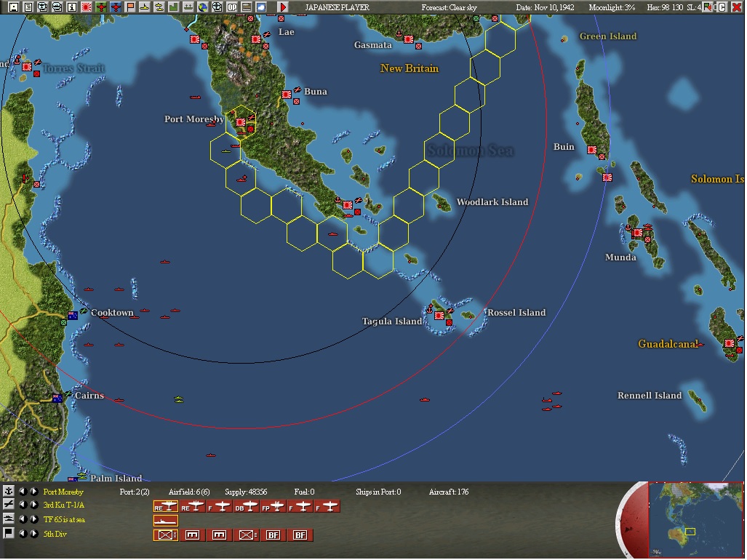Next task force arrow beside TF 65
Viewport: 747px width, 560px height.
34,519
